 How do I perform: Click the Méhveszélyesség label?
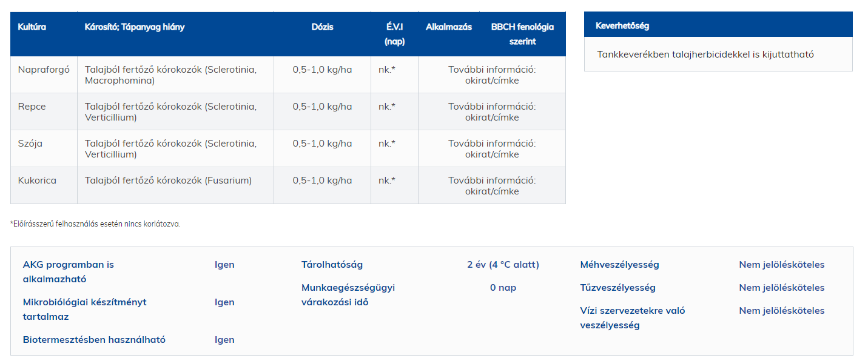coord(619,265)
